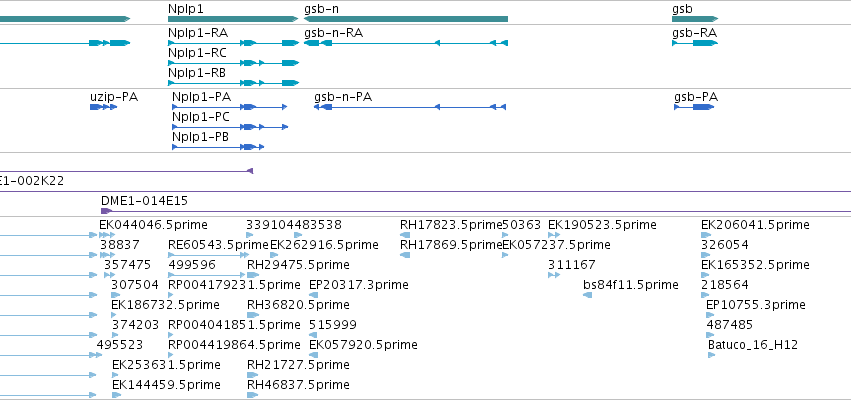Click the gsb gene bar

coord(695,19)
